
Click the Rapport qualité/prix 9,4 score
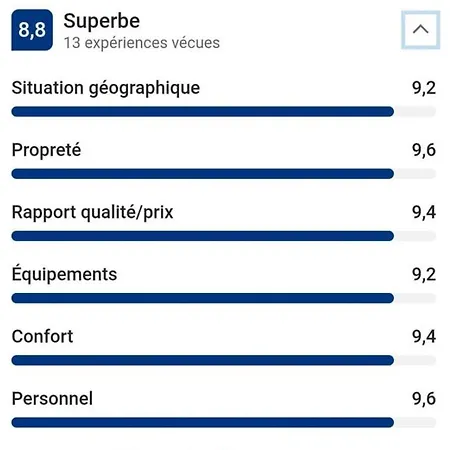424,212
